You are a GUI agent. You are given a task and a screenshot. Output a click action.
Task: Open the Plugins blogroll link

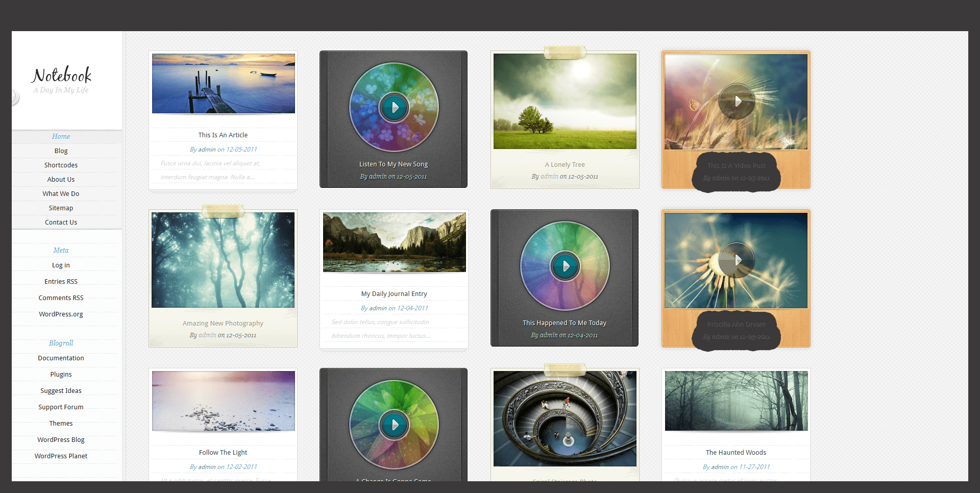pyautogui.click(x=61, y=374)
